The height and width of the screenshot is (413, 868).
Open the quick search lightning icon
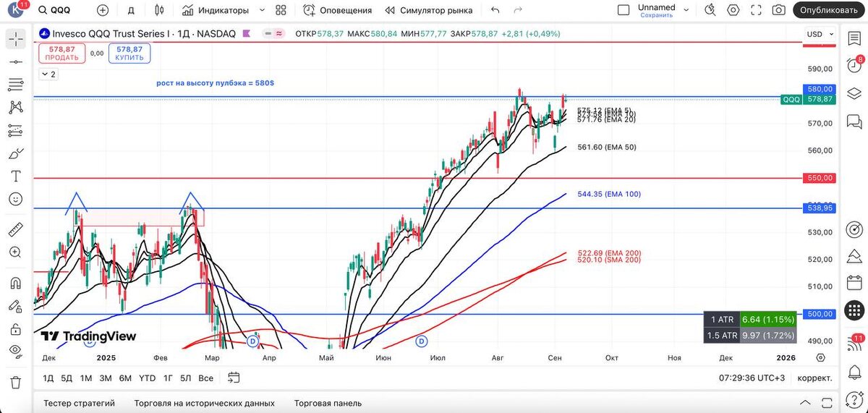coord(710,10)
